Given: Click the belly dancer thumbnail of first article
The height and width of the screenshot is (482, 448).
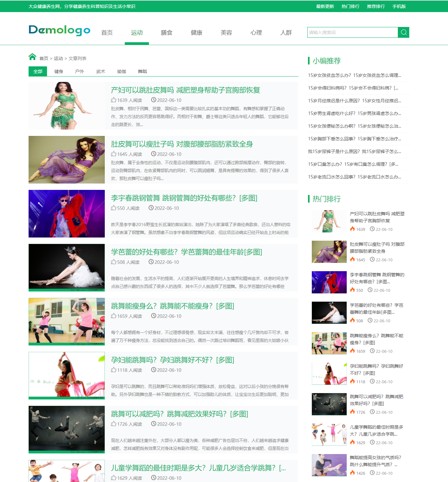Looking at the screenshot, I should click(x=67, y=106).
